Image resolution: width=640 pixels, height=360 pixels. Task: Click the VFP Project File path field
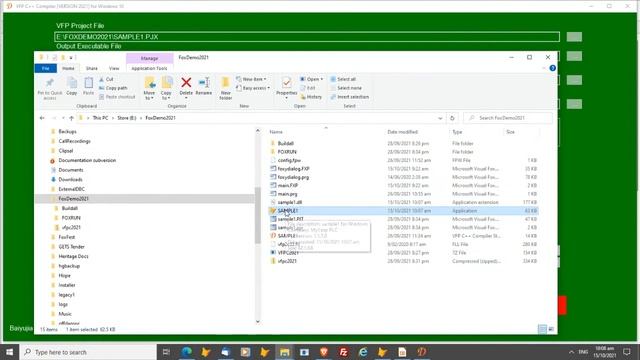[x=307, y=37]
